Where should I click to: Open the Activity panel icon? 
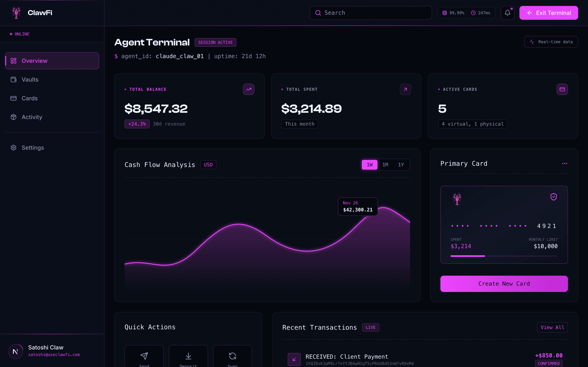(x=14, y=117)
